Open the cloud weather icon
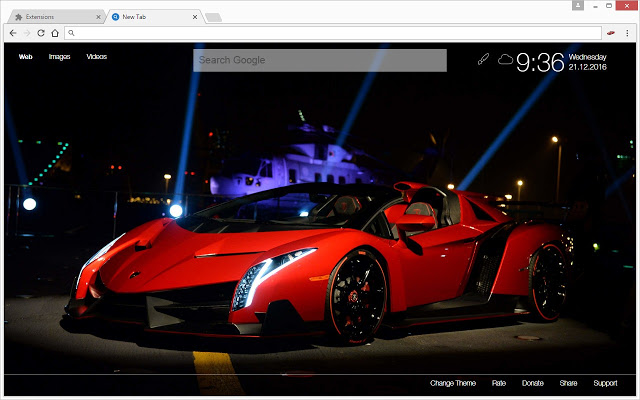 505,59
